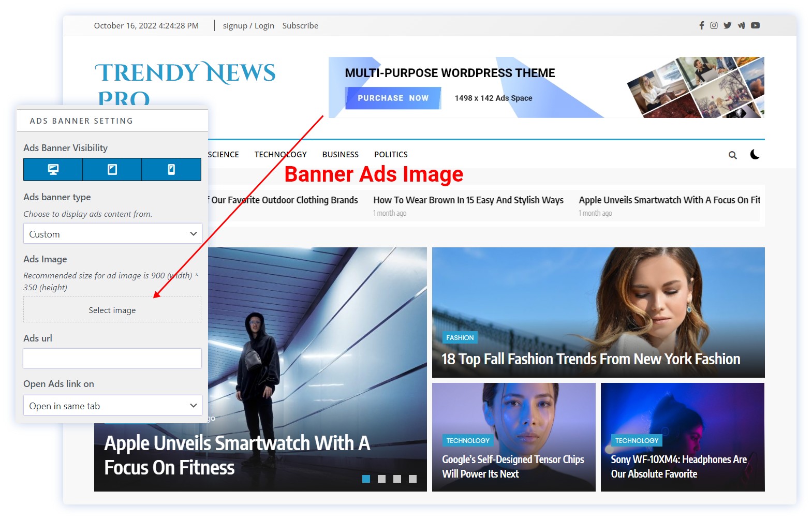Open the Business menu item
This screenshot has width=812, height=520.
[x=340, y=155]
